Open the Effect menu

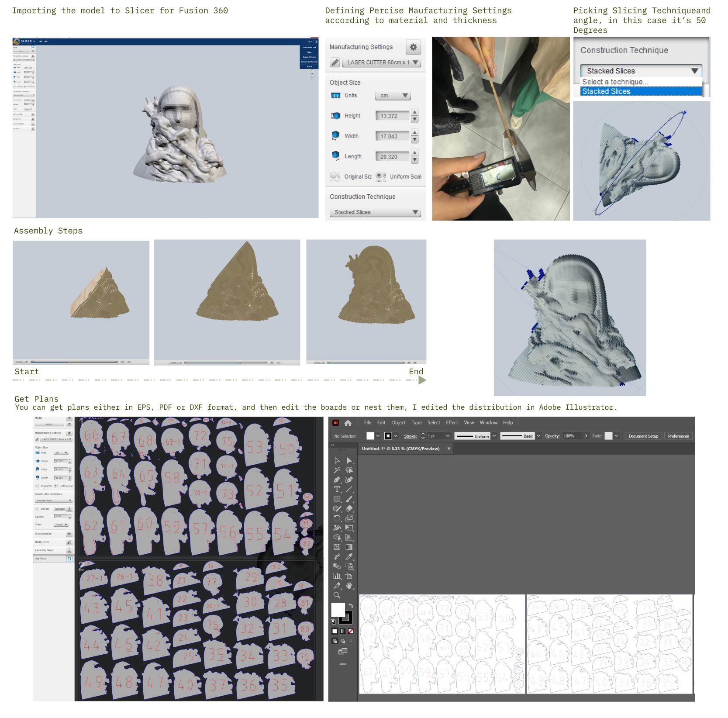[452, 423]
